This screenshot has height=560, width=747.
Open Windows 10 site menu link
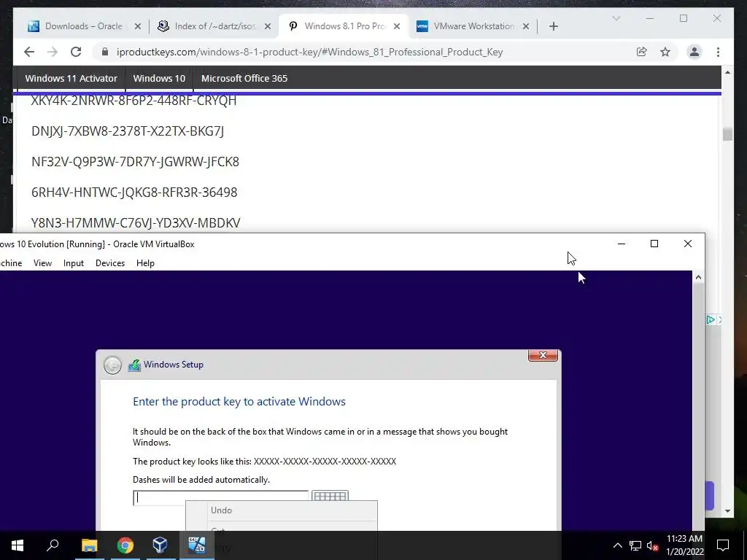[159, 79]
